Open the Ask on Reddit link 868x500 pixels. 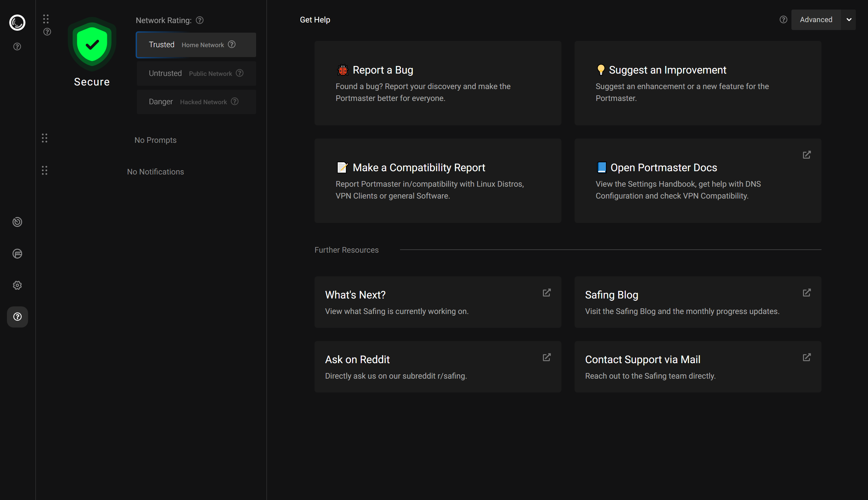[x=437, y=367]
